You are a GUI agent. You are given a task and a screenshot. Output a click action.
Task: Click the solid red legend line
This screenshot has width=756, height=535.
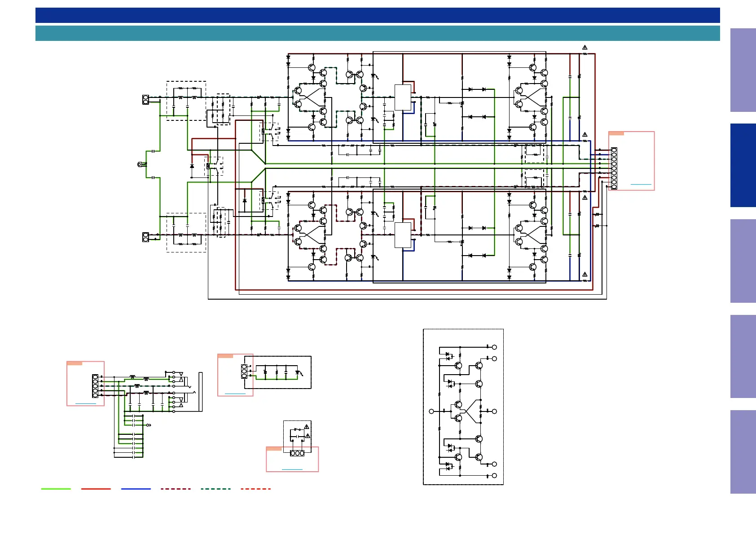[96, 489]
